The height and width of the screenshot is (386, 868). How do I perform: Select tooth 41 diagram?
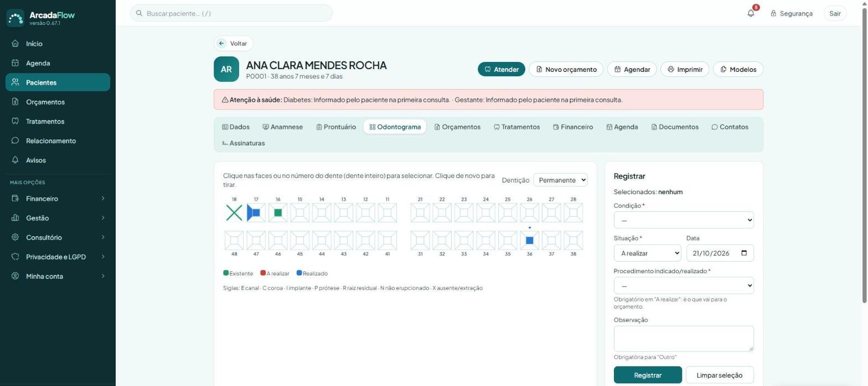pyautogui.click(x=387, y=241)
